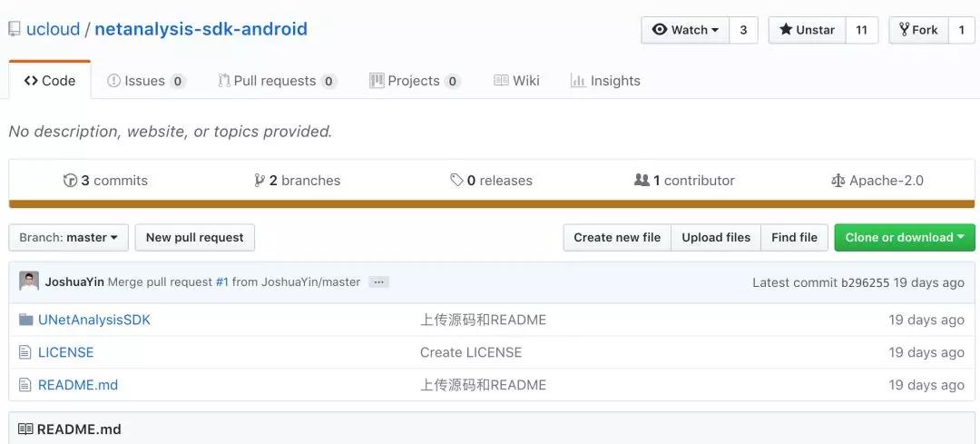Screen dimensions: 980x444
Task: View the fork count 1
Action: [961, 30]
